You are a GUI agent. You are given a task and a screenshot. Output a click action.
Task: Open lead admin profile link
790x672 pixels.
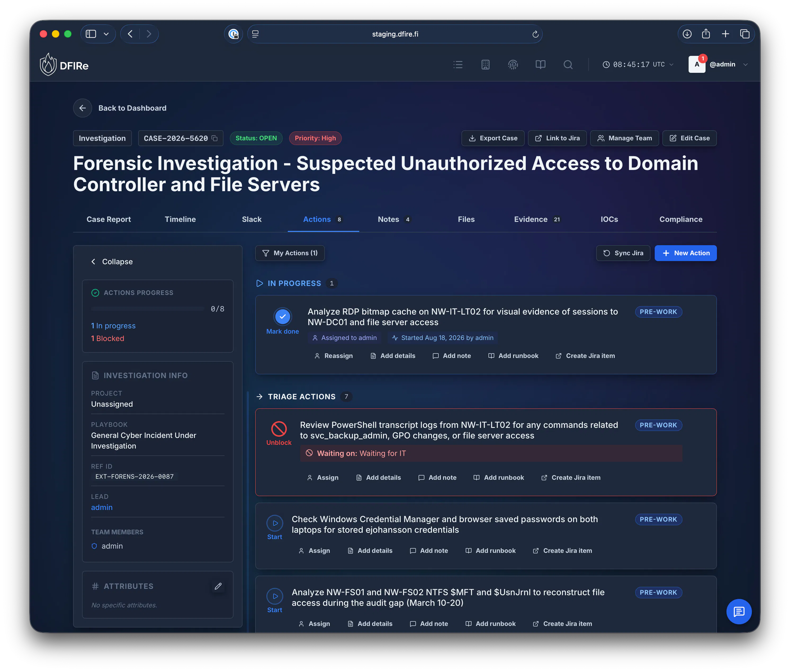point(102,507)
